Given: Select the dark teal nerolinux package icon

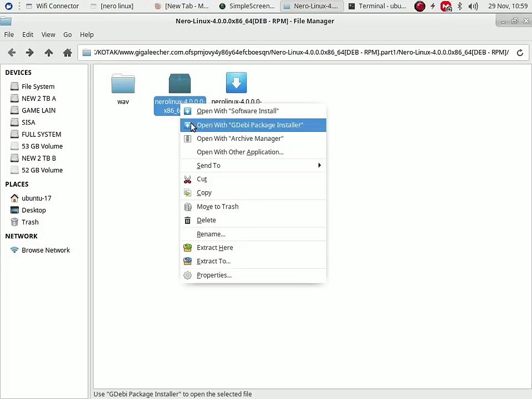Looking at the screenshot, I should (x=180, y=83).
